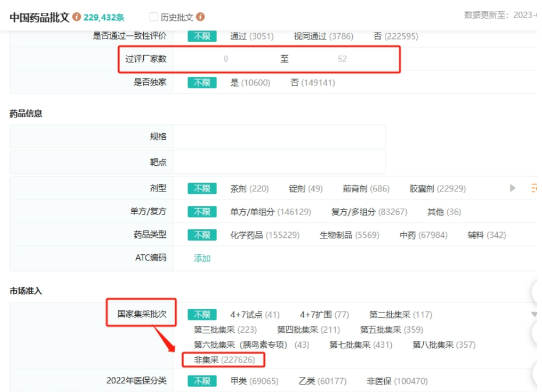Filter by 第七批集采 (431)
This screenshot has height=392, width=542.
[361, 345]
